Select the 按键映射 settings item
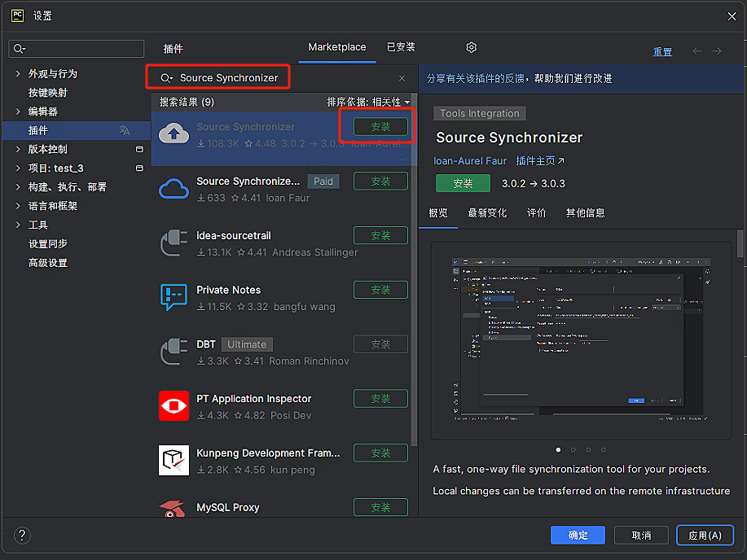The width and height of the screenshot is (747, 560). pyautogui.click(x=47, y=92)
